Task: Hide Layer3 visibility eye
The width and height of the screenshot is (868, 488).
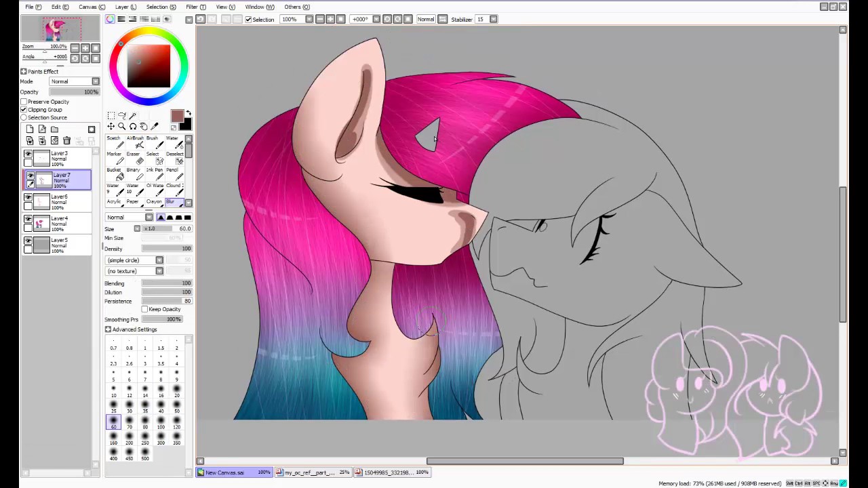Action: (28, 155)
